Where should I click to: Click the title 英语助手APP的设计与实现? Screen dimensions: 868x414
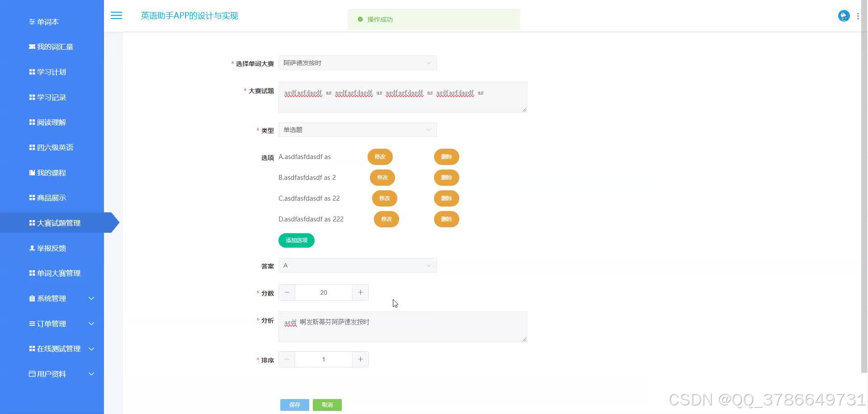pyautogui.click(x=189, y=16)
